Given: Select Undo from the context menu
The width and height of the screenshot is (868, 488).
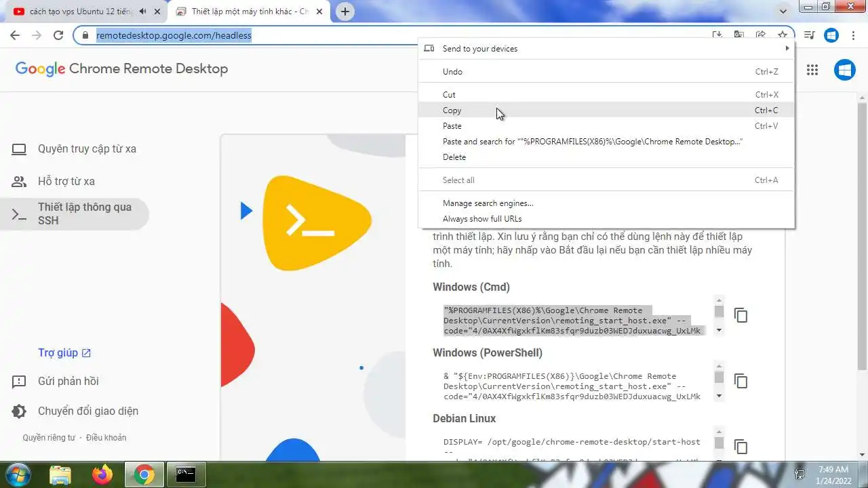Looking at the screenshot, I should click(606, 72).
